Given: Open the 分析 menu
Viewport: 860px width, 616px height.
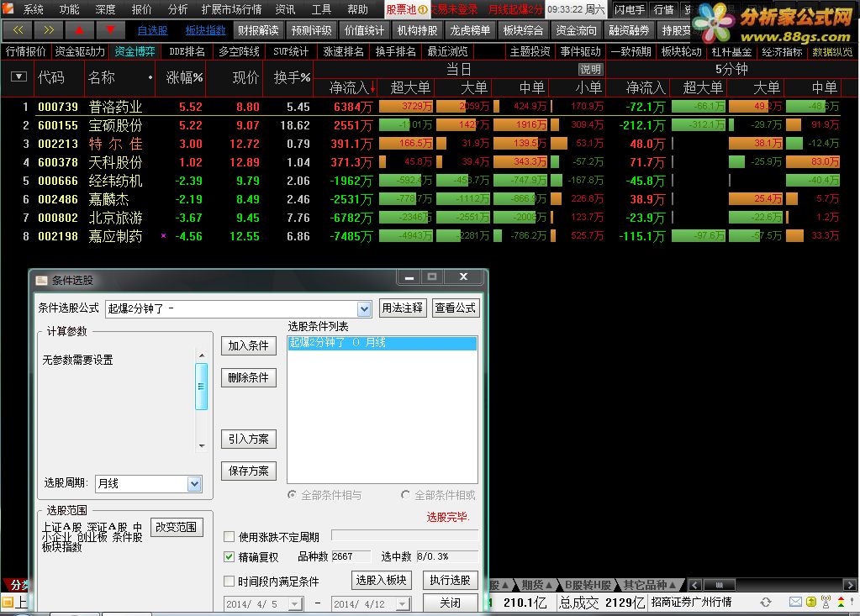Looking at the screenshot, I should point(177,9).
